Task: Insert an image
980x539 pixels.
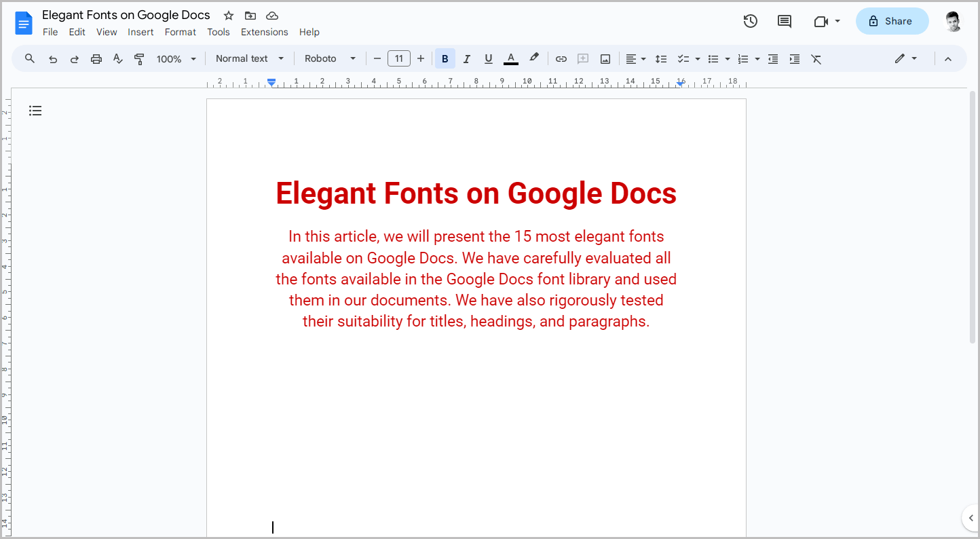Action: point(605,58)
